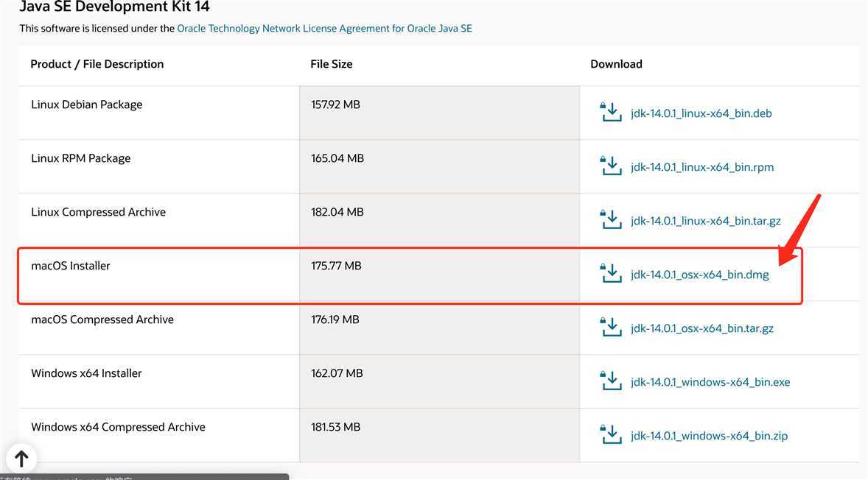Click download icon for macOS Installer dmg
The image size is (868, 480).
tap(611, 274)
